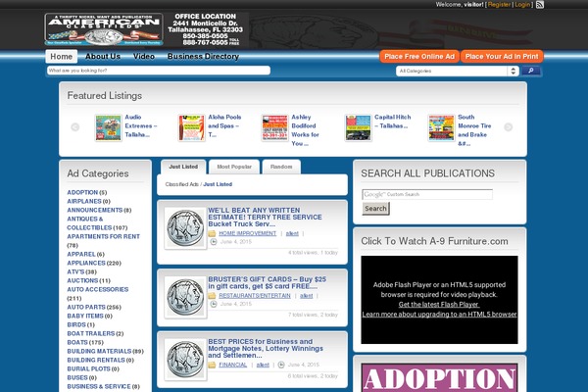Click Just Listed breadcrumb link
Image resolution: width=588 pixels, height=392 pixels.
[x=218, y=184]
